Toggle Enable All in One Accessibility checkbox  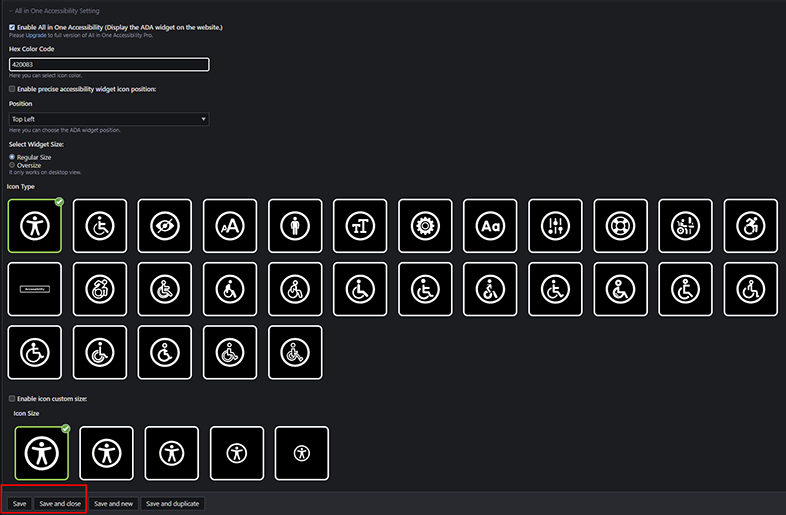click(12, 27)
